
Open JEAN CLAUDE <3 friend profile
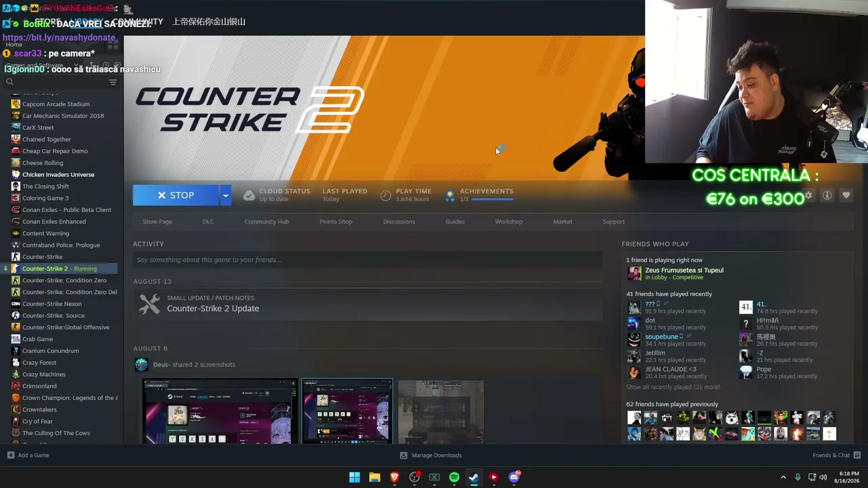pos(671,369)
